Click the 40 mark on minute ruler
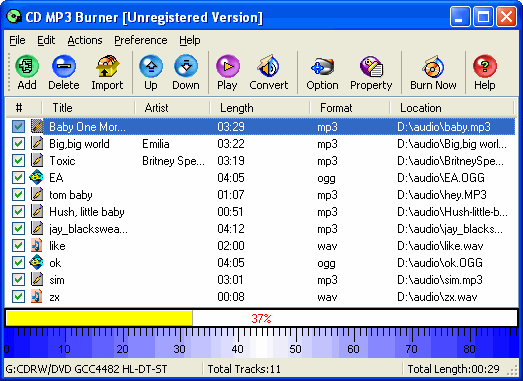 (237, 349)
